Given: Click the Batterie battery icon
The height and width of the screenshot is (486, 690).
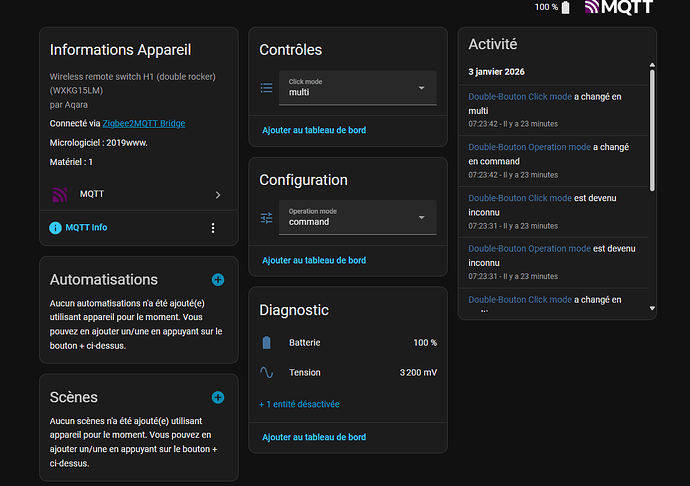Looking at the screenshot, I should click(267, 342).
